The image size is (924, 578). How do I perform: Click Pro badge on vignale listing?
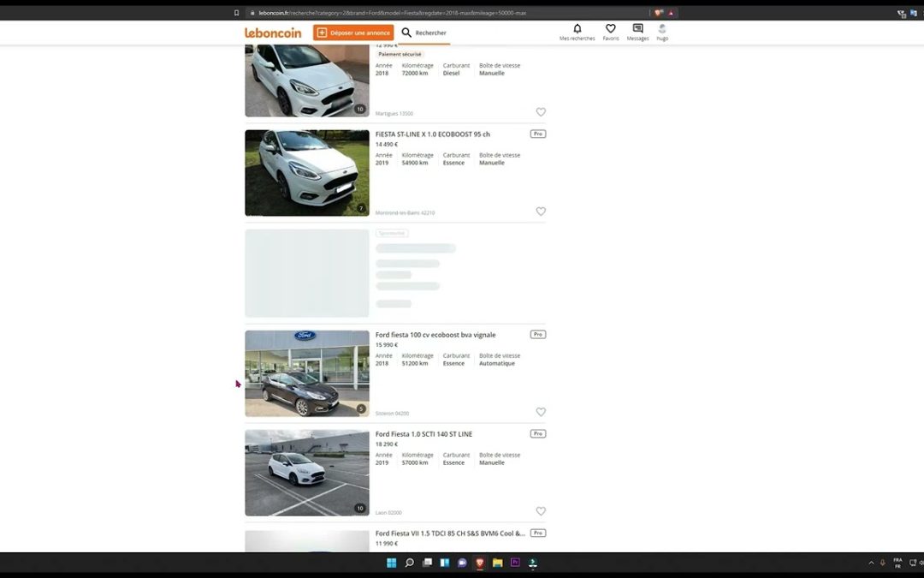(538, 335)
